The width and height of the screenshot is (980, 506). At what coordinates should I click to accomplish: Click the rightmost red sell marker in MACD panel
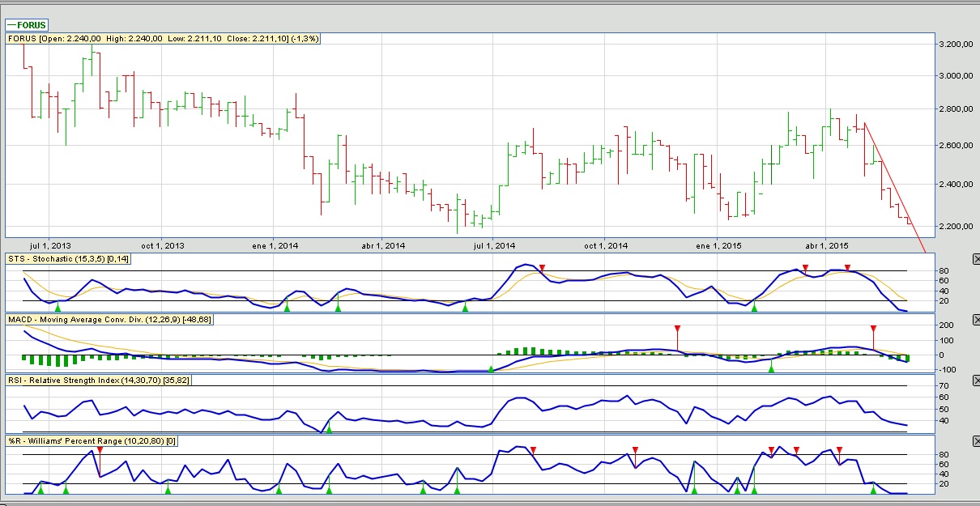pos(873,330)
